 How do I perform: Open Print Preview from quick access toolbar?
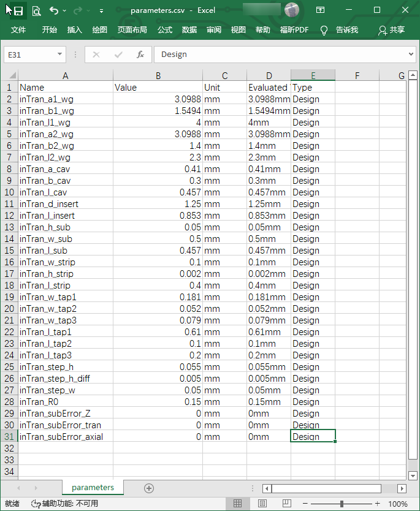[37, 11]
